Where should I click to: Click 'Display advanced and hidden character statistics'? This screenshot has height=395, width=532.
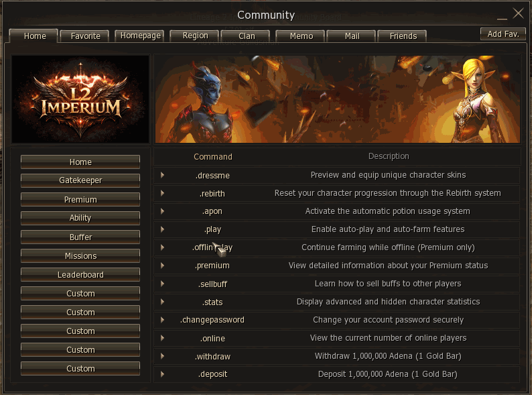pos(388,302)
